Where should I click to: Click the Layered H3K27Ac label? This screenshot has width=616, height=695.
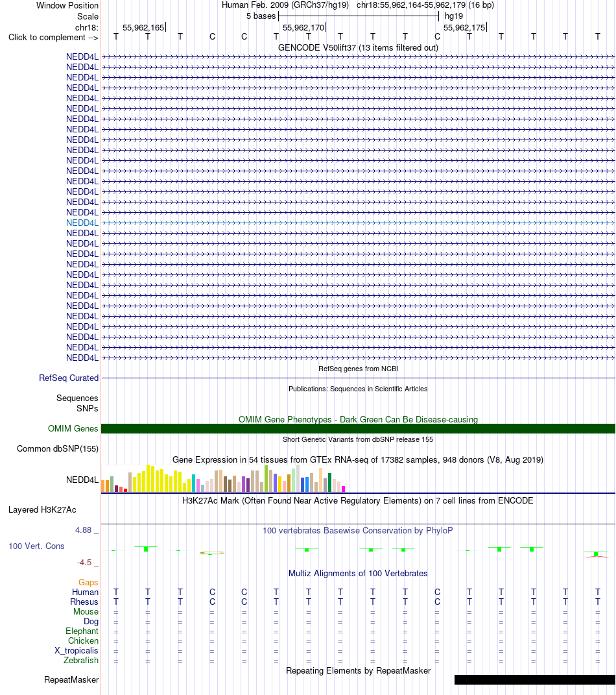point(43,509)
